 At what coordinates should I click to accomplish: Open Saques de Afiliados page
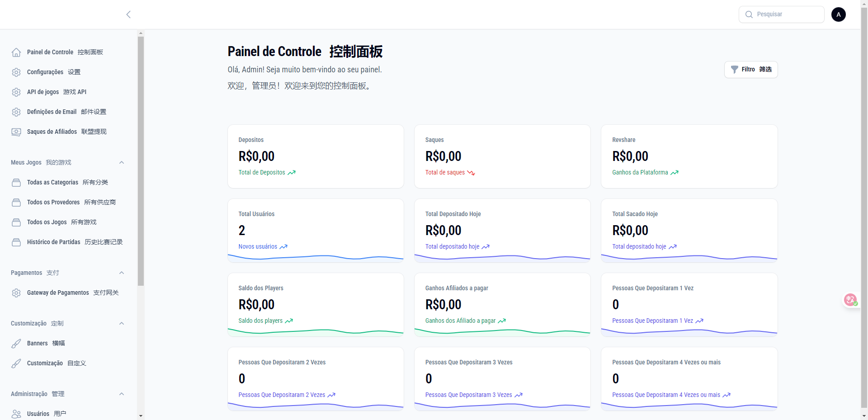click(x=68, y=132)
